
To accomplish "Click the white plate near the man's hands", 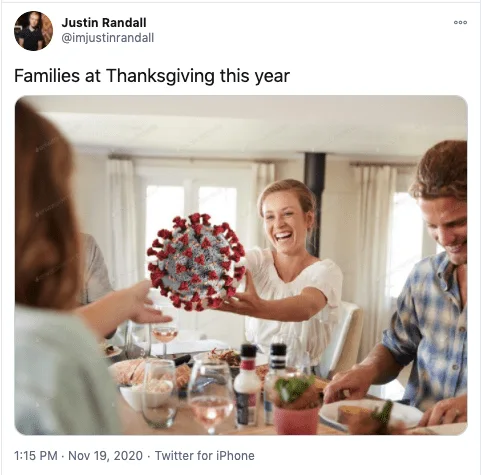I will 370,415.
